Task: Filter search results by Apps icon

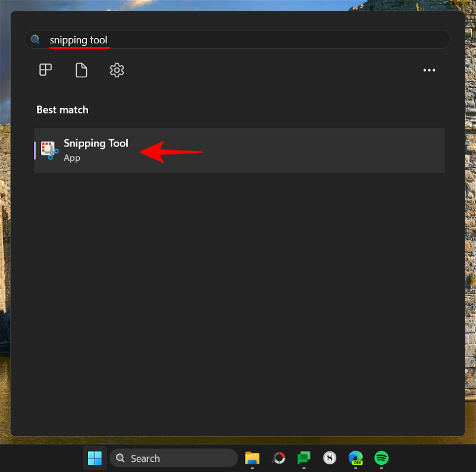Action: tap(46, 70)
